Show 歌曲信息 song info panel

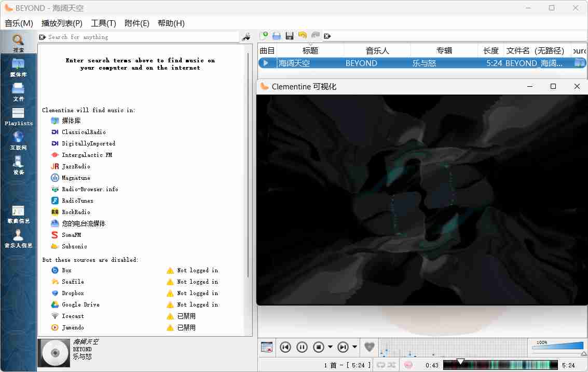tap(18, 214)
